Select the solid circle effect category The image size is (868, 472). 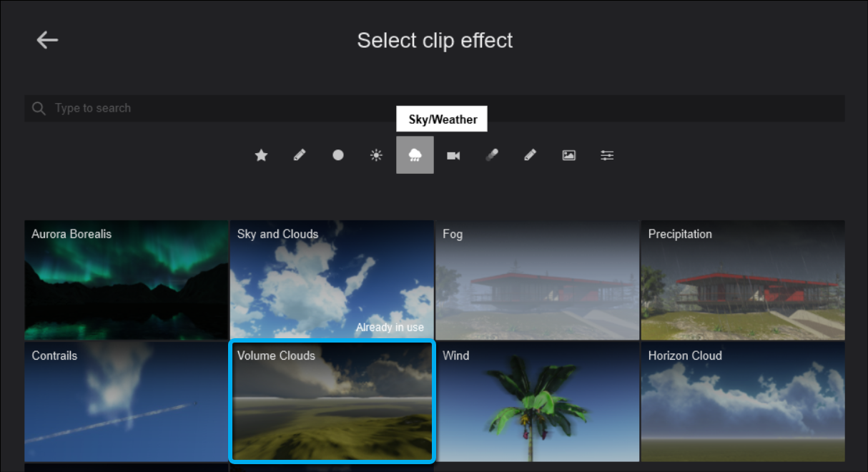[338, 155]
